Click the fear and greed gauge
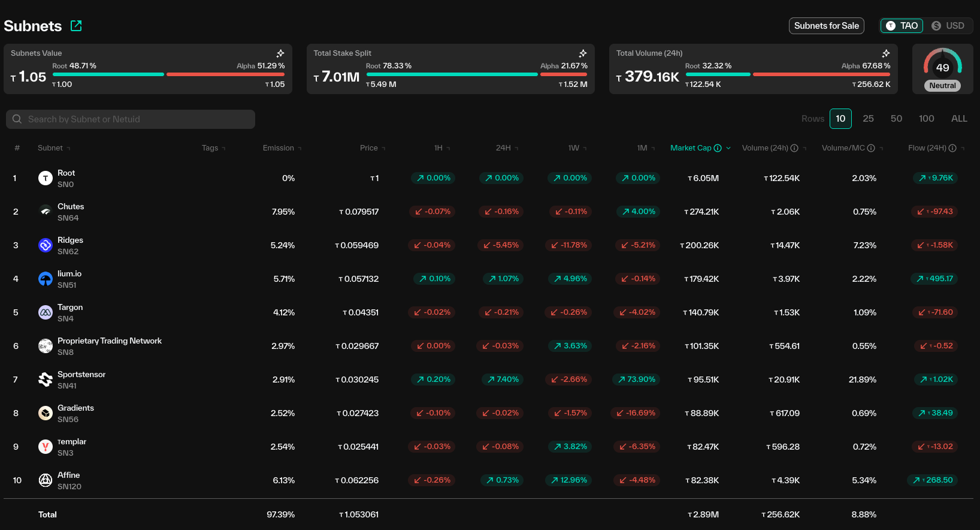 coord(942,68)
